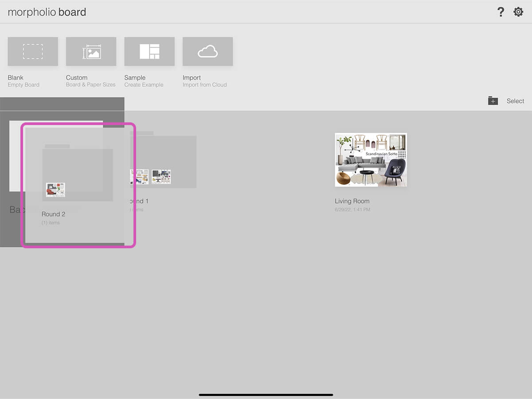Click the "Round 2" folder name
Screen dimensions: 532x399
coord(54,214)
